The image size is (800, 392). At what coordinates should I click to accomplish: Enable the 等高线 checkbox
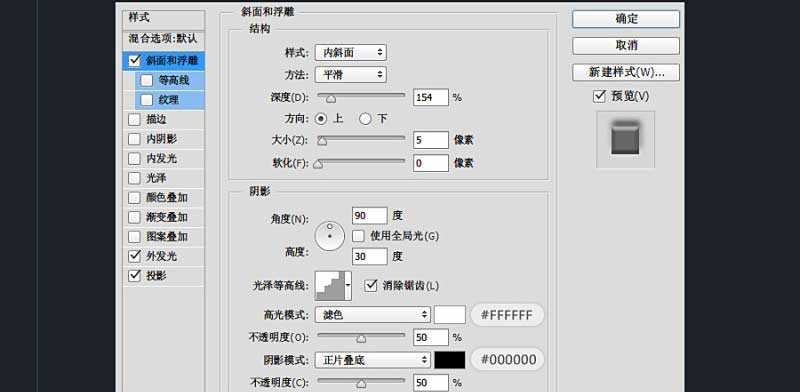[x=146, y=80]
